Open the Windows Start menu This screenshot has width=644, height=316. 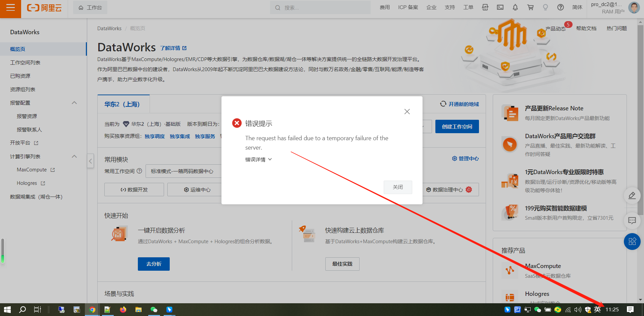tap(7, 310)
